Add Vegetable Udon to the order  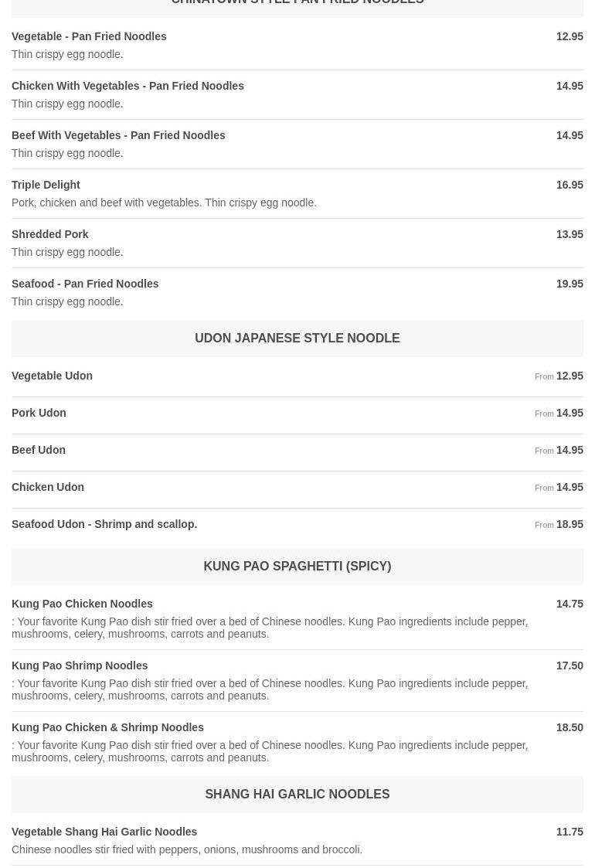[x=52, y=376]
